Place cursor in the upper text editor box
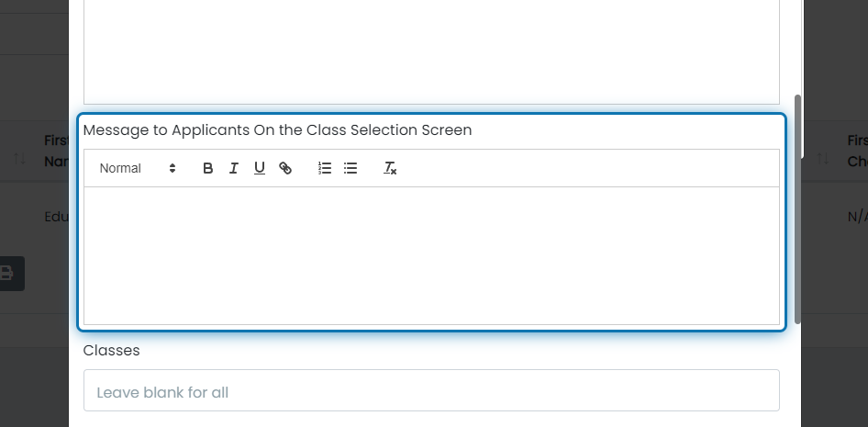Screen dimensions: 868x427 [431, 51]
